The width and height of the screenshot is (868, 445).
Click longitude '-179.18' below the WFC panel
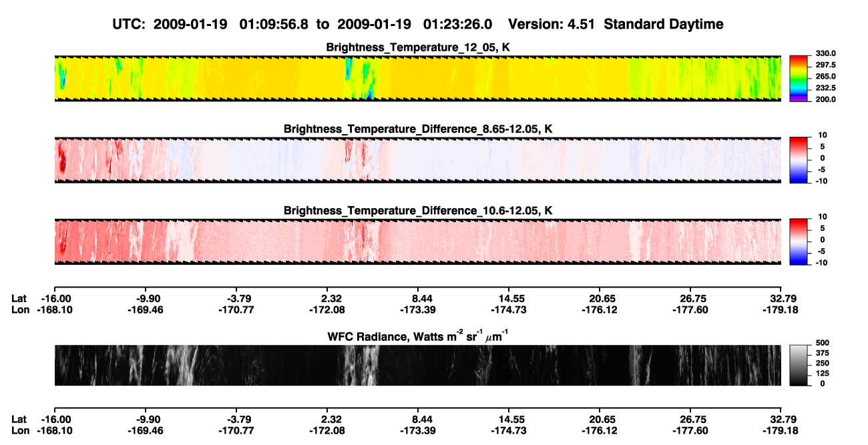tap(781, 430)
